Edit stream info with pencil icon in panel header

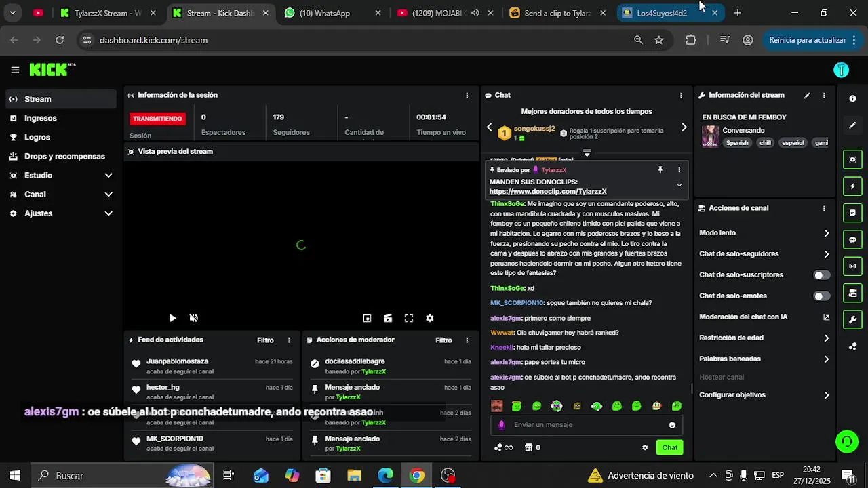807,96
